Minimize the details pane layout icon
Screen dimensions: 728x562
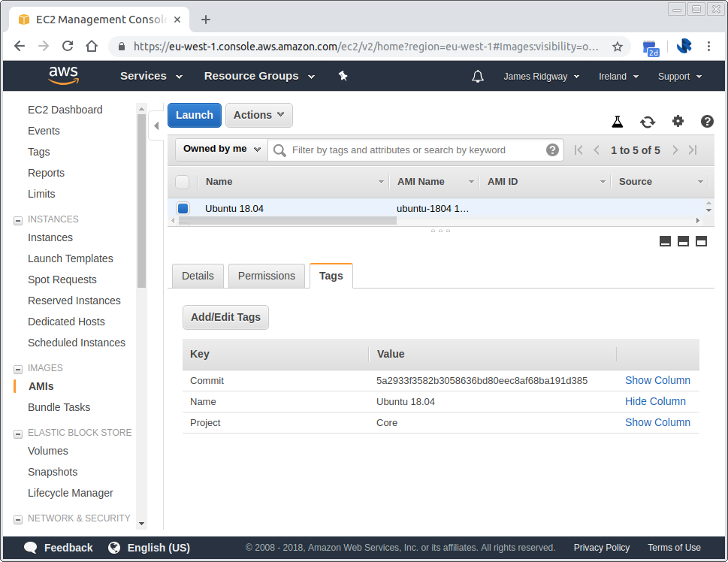[665, 241]
